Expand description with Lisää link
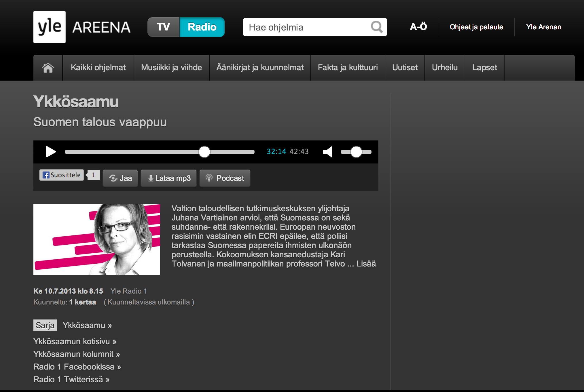584x392 pixels. point(366,264)
